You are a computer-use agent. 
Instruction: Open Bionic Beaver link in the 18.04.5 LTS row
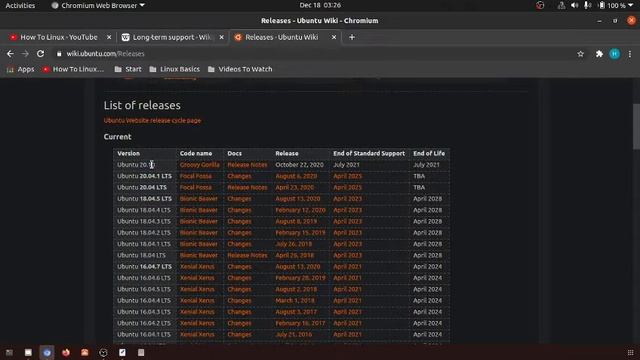click(199, 199)
